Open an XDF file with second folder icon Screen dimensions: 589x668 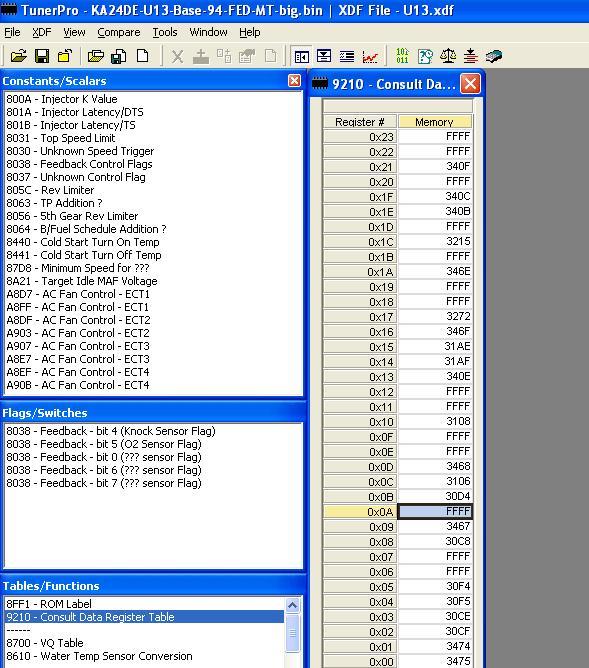click(96, 56)
